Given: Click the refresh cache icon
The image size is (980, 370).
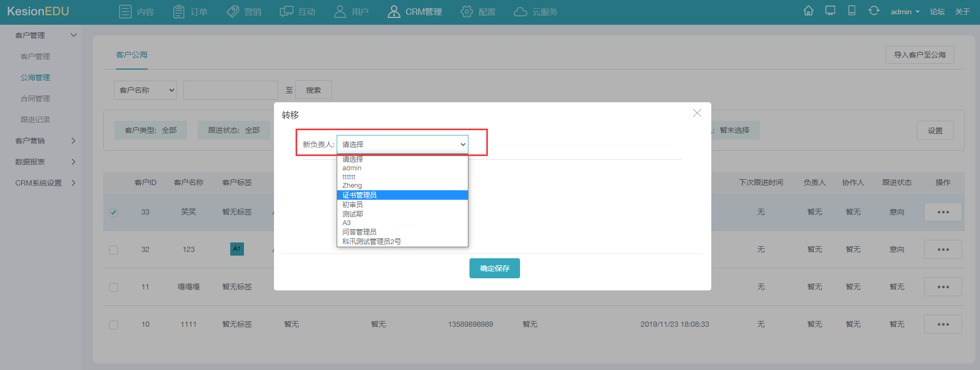Looking at the screenshot, I should point(874,11).
